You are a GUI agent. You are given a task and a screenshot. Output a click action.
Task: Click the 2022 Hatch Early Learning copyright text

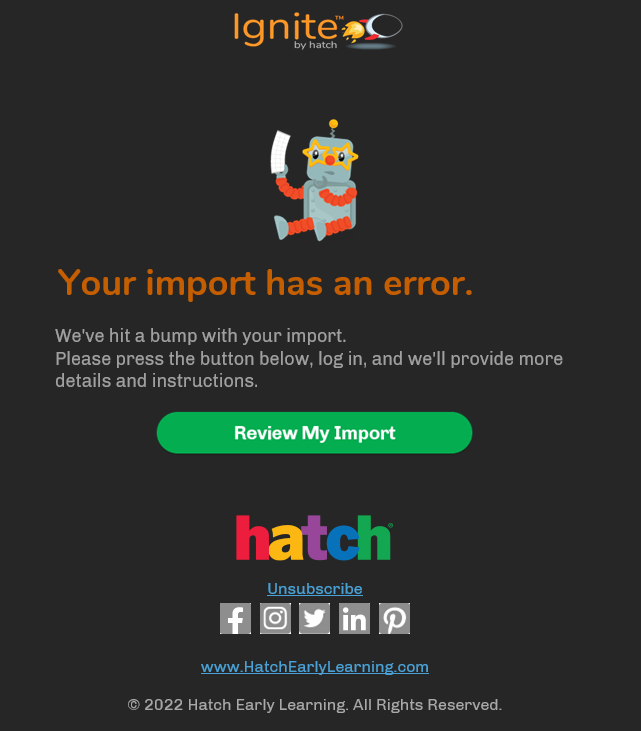click(315, 704)
